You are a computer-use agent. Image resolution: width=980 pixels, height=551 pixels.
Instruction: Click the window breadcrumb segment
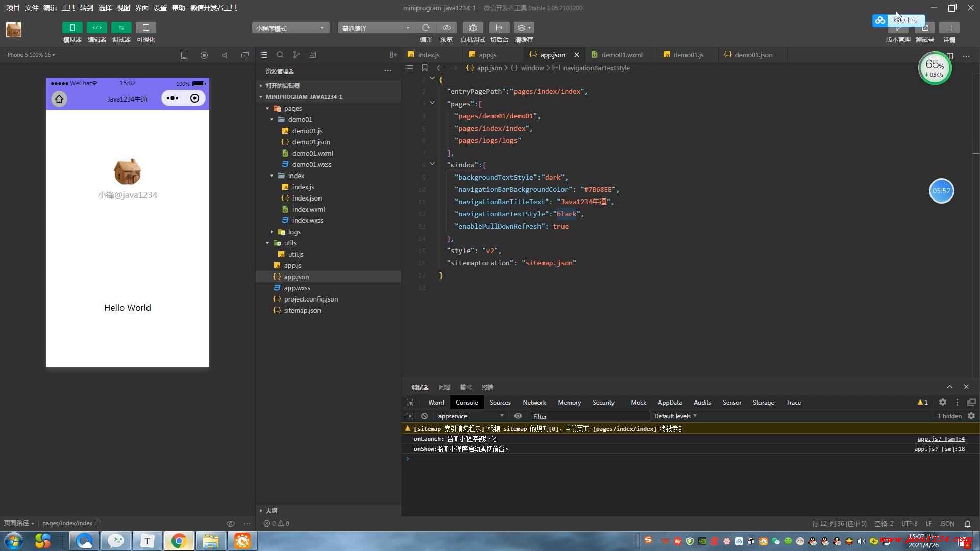(x=532, y=68)
